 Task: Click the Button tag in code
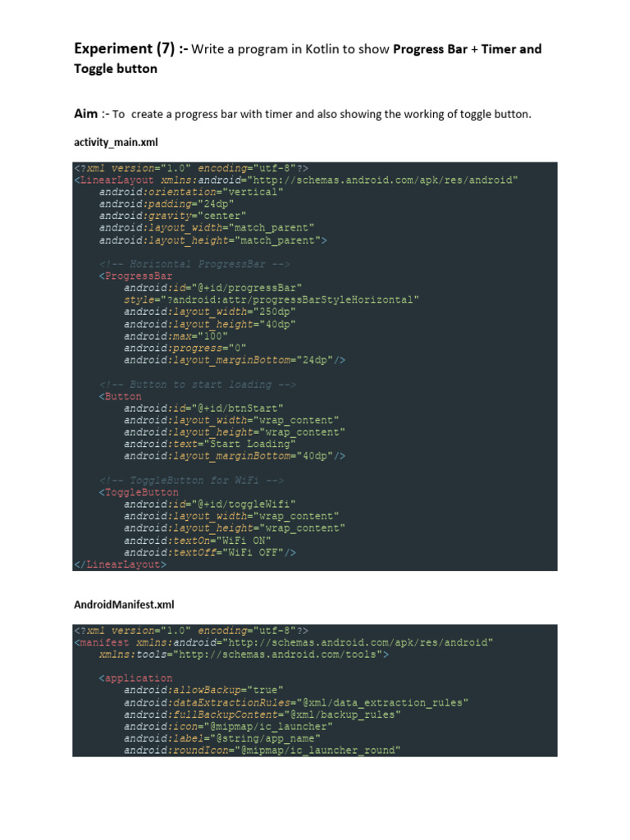121,396
